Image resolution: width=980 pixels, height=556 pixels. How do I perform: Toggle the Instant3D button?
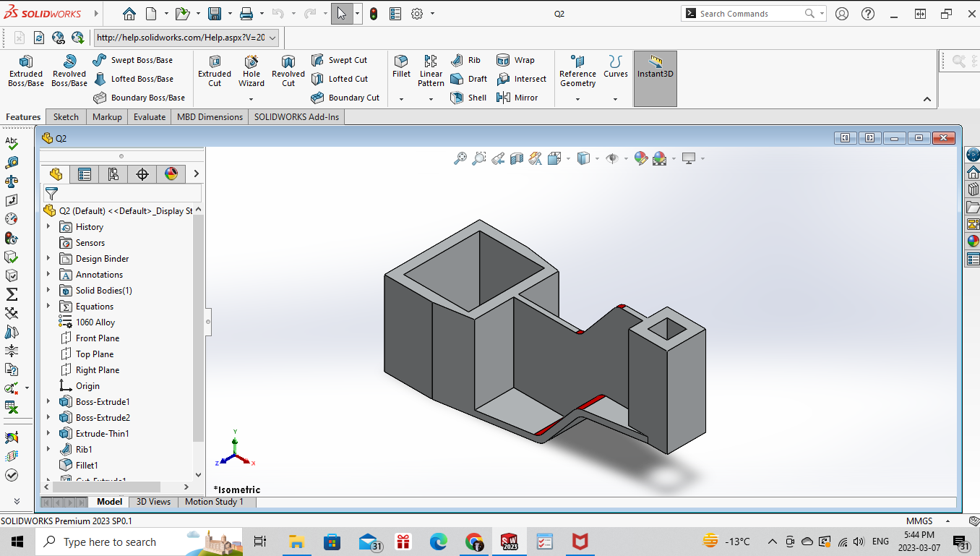point(656,78)
